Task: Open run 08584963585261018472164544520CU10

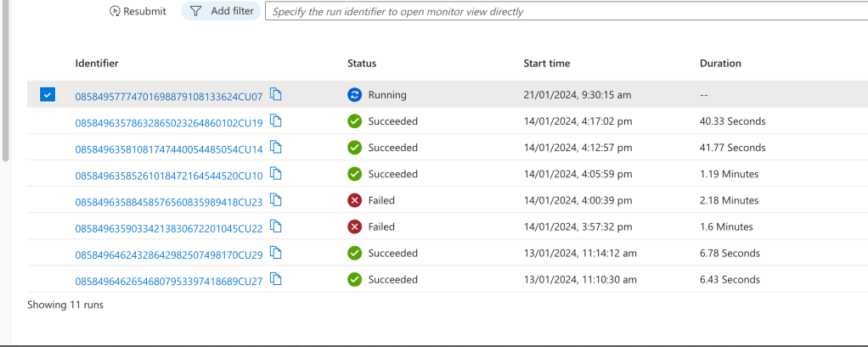Action: (x=169, y=176)
